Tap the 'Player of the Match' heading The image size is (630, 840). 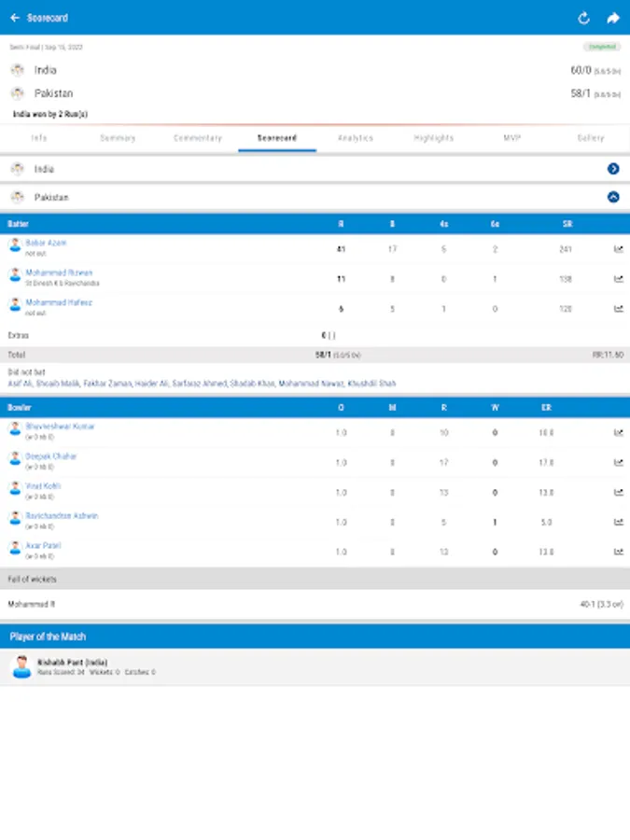tap(48, 637)
